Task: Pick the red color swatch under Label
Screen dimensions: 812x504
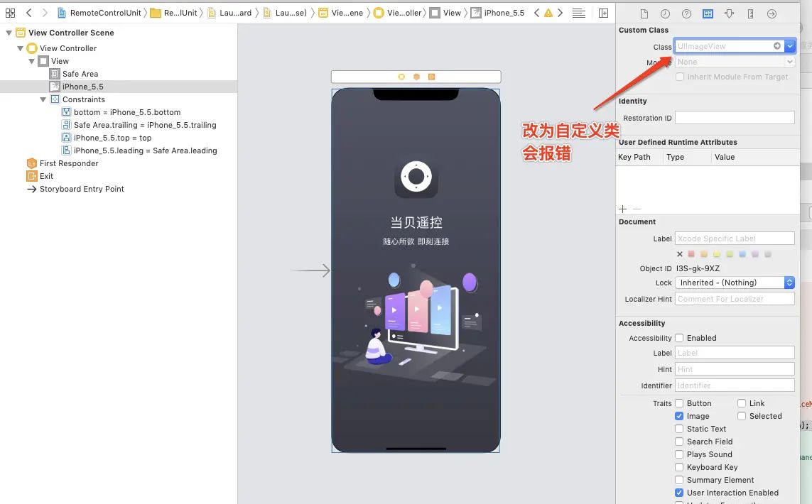Action: (691, 253)
